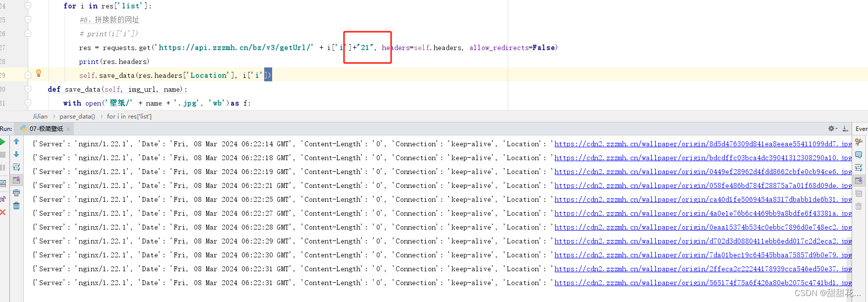Toggle soft-wrap in Event Log panel
Image resolution: width=868 pixels, height=302 pixels.
859,168
